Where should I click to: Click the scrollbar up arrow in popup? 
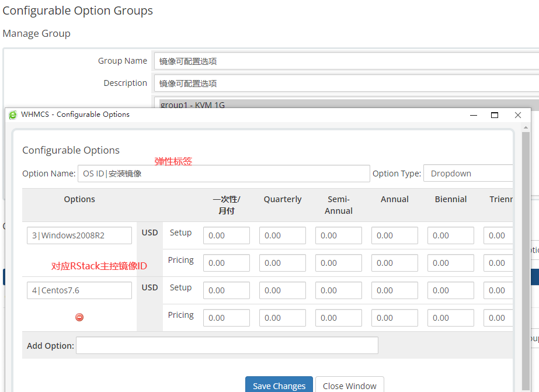(526, 127)
